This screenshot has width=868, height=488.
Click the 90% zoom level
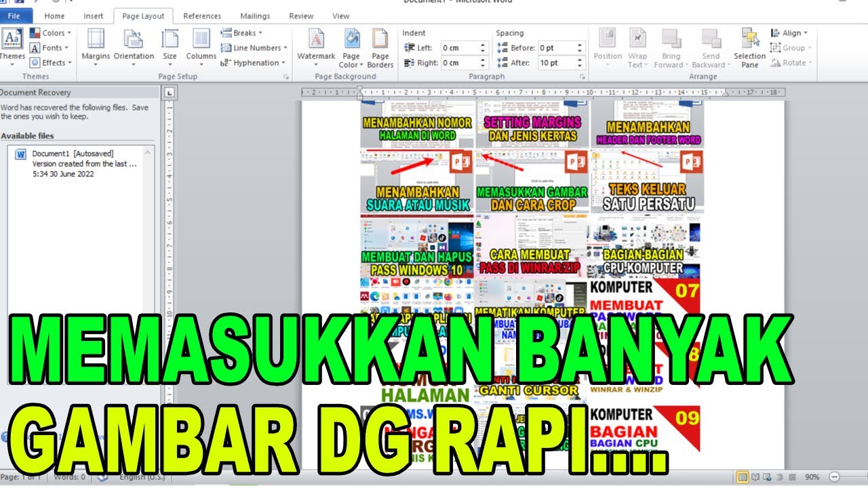[x=813, y=477]
